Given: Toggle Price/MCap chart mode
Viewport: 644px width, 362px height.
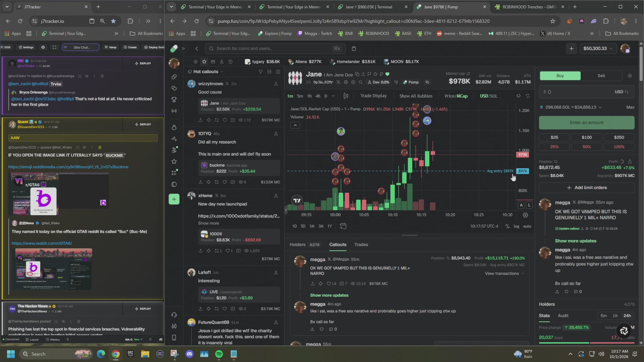Looking at the screenshot, I should click(456, 96).
